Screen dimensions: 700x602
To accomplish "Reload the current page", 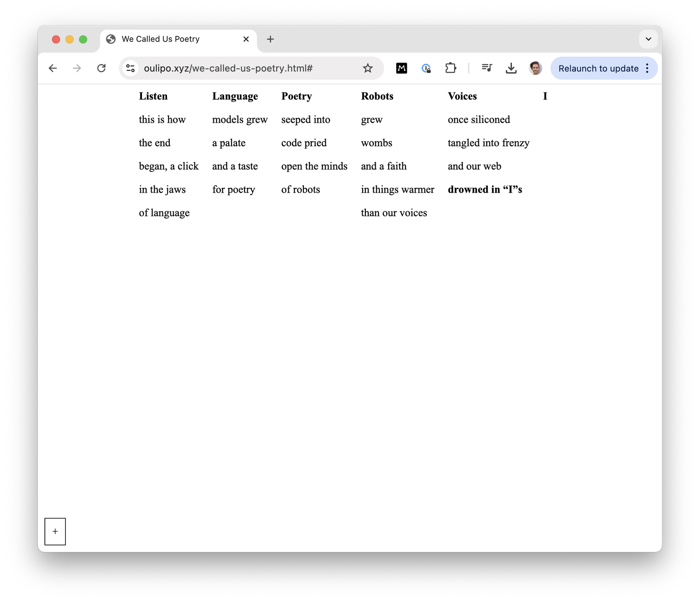I will (x=101, y=68).
